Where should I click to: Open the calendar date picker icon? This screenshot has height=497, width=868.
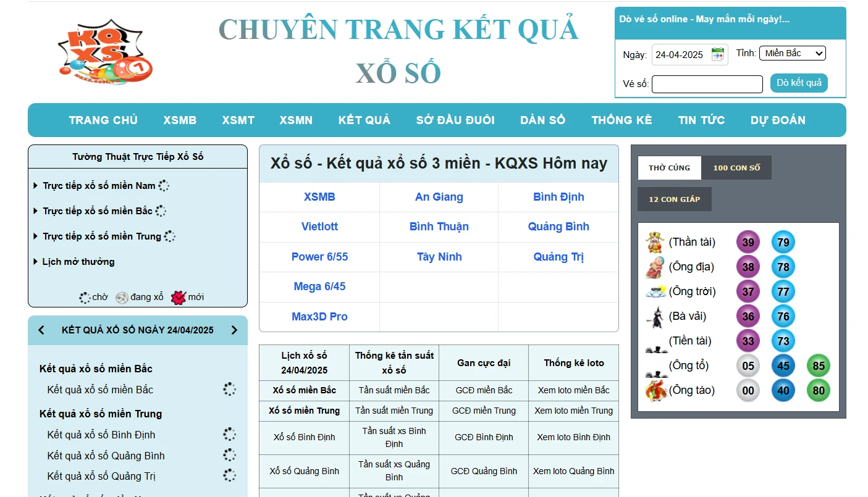[x=718, y=54]
